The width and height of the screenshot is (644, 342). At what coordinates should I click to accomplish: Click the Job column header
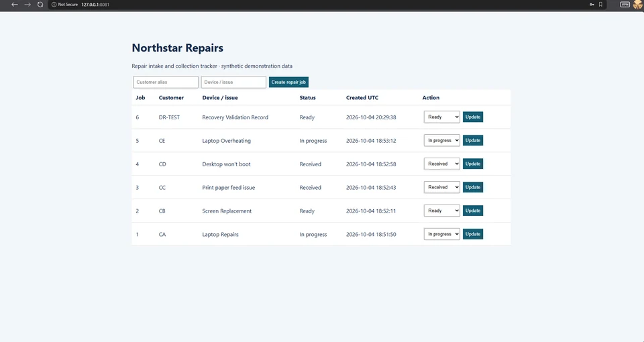(x=140, y=98)
